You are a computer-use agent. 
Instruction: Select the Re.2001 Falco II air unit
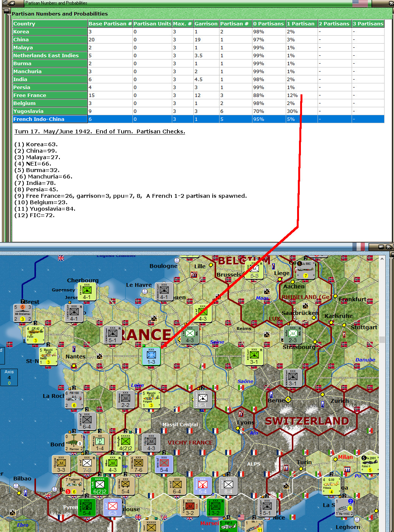pyautogui.click(x=370, y=464)
